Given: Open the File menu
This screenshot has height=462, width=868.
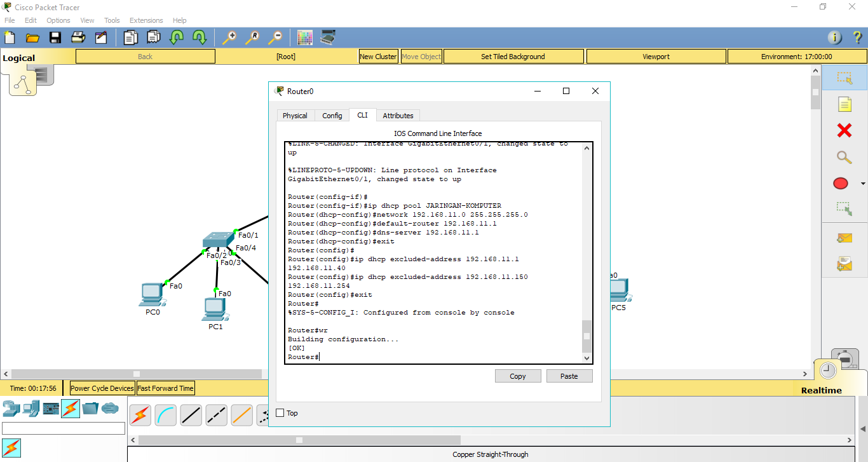Looking at the screenshot, I should 10,20.
